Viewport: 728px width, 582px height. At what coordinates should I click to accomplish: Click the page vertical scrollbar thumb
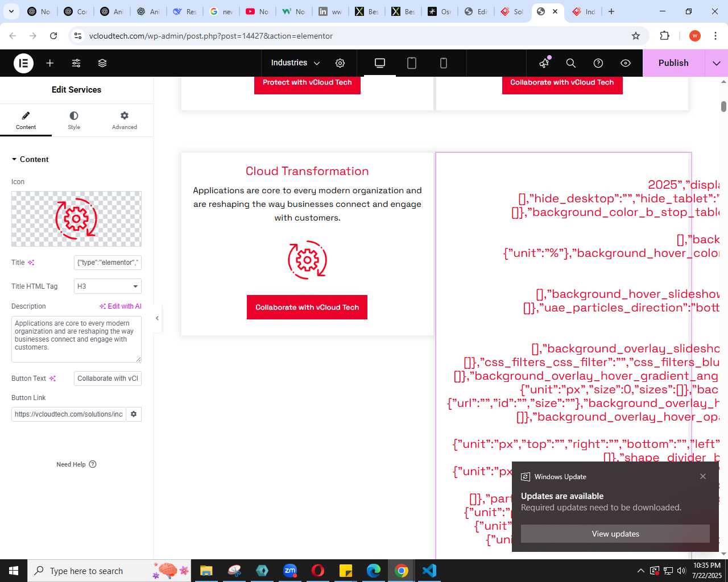(723, 106)
